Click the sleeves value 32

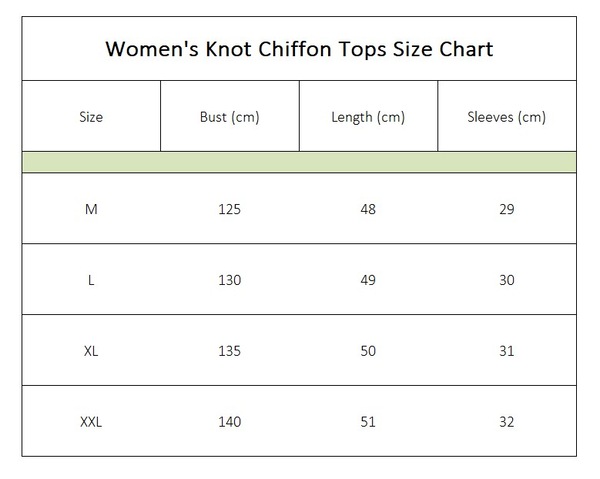click(x=507, y=422)
